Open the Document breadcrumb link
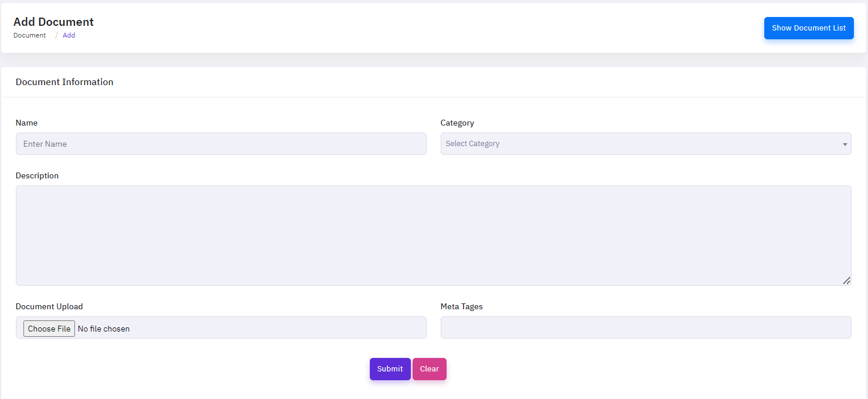The height and width of the screenshot is (399, 868). coord(29,35)
